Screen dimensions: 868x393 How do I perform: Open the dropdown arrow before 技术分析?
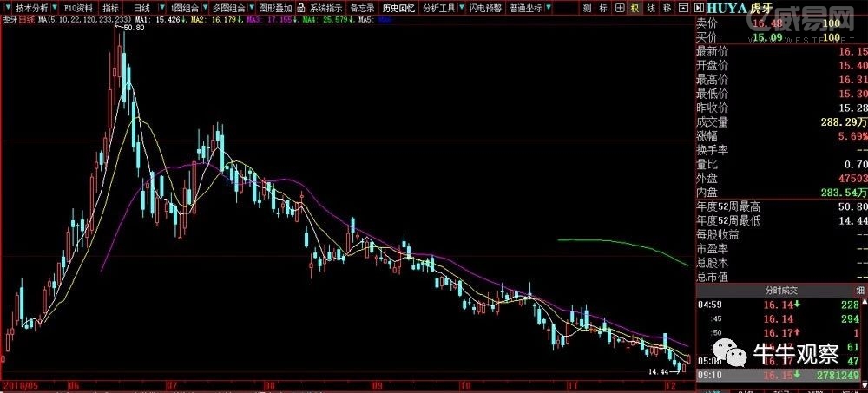coord(8,8)
